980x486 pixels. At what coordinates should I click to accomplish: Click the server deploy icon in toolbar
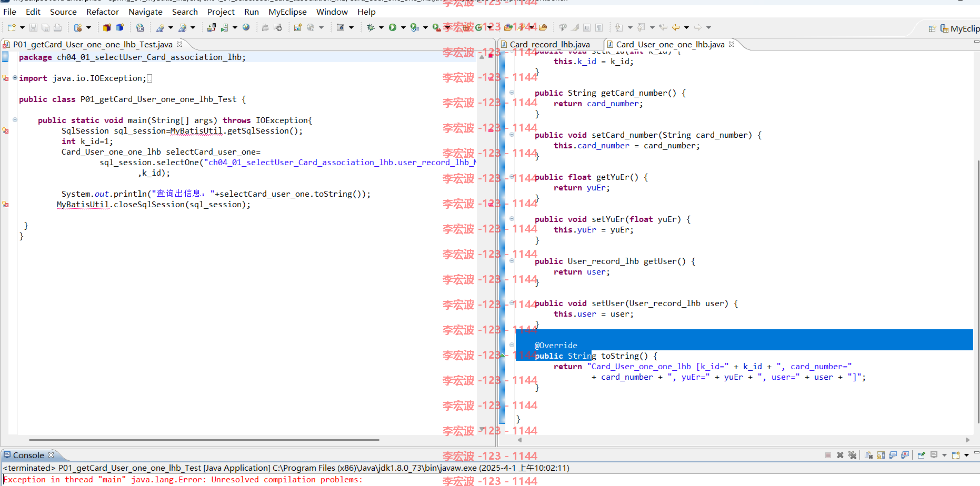211,27
